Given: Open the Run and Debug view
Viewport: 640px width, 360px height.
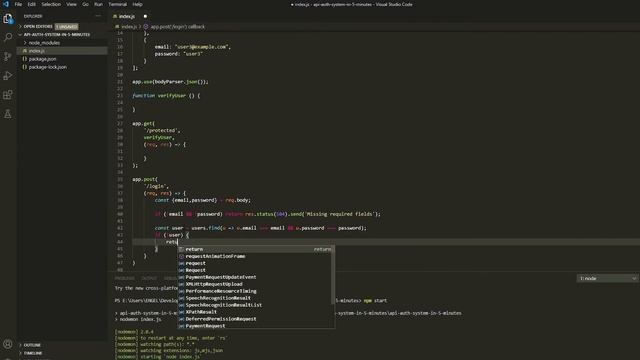Looking at the screenshot, I should (8, 76).
